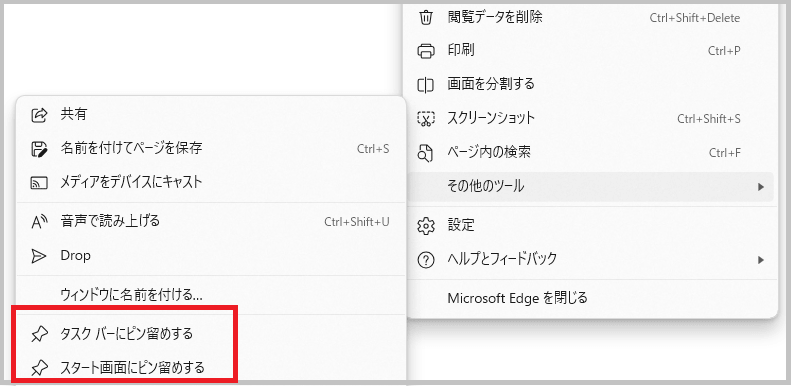Click the question mark help icon
Image resolution: width=791 pixels, height=386 pixels.
426,260
